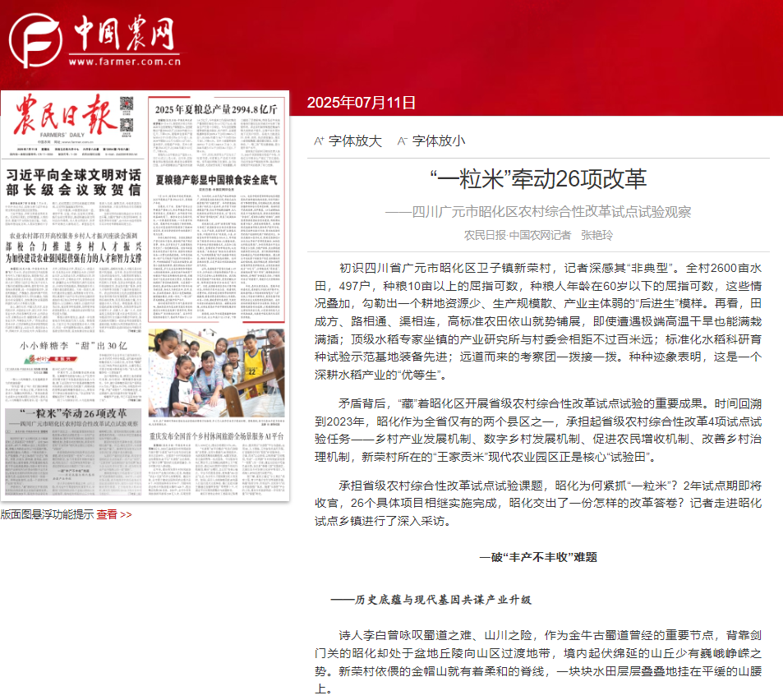Open the 查看 >> link below the page image

click(x=113, y=514)
